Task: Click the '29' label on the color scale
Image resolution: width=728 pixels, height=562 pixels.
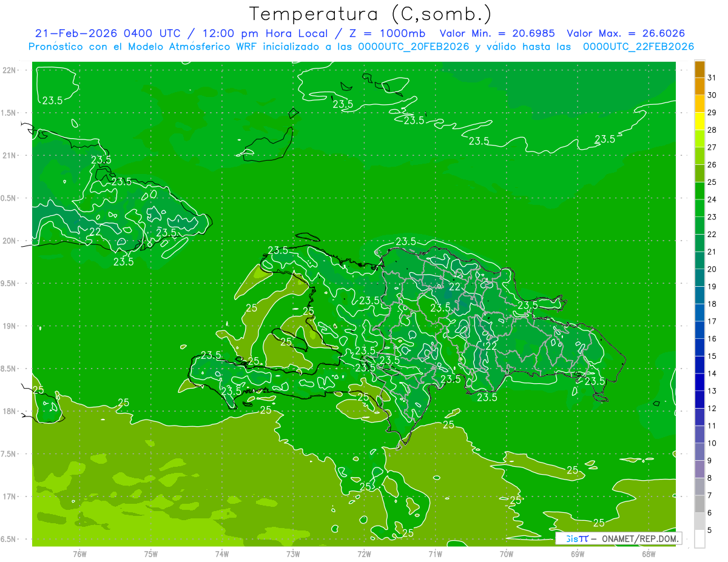Action: pyautogui.click(x=712, y=113)
